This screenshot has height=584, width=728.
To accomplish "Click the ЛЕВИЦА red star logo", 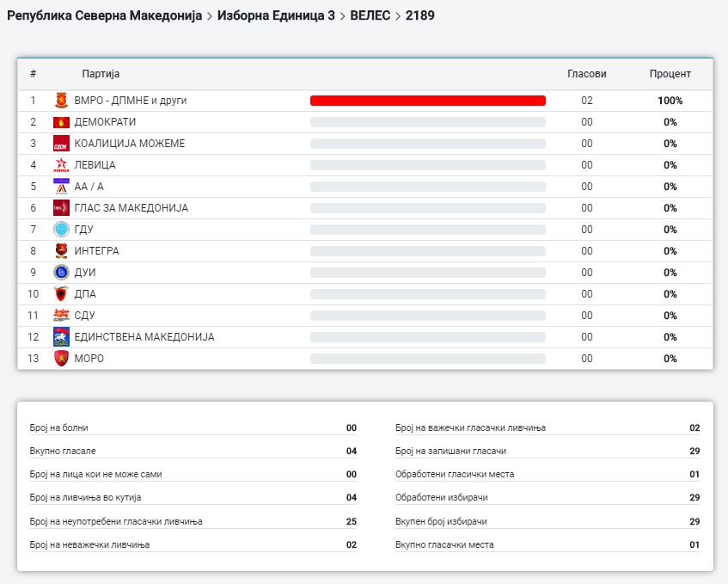I will (61, 165).
